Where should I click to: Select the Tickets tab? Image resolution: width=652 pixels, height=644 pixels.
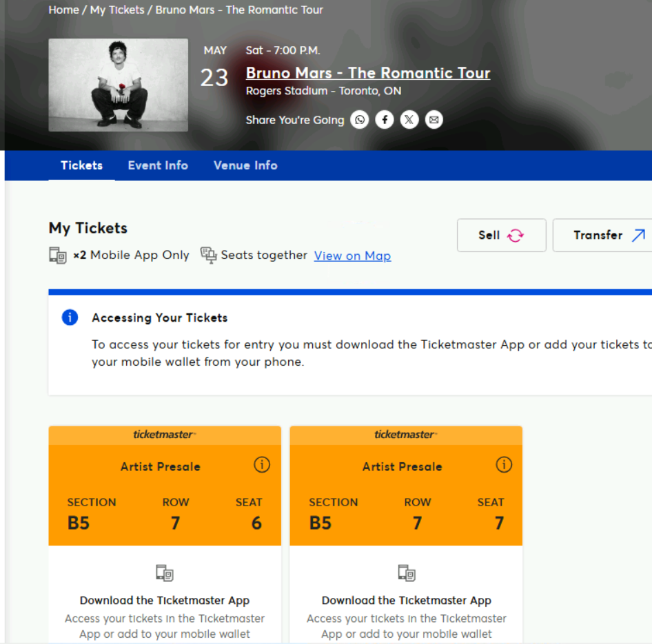[81, 165]
